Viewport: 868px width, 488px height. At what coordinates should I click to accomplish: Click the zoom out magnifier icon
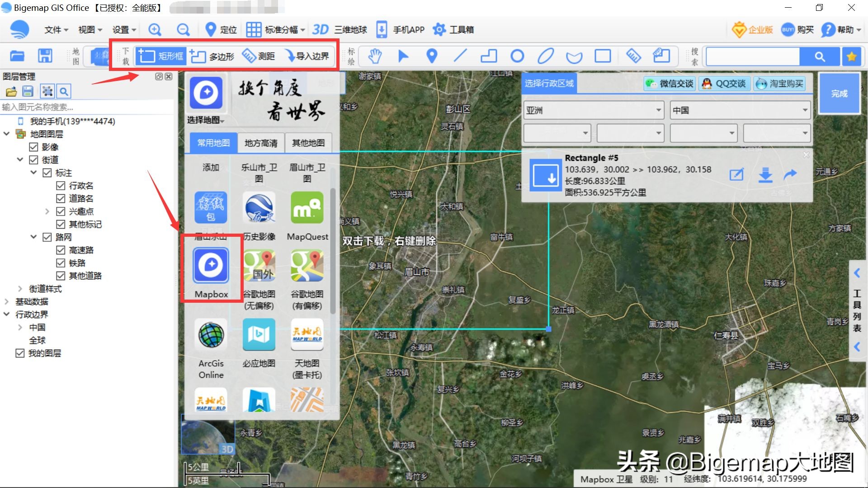pos(183,30)
